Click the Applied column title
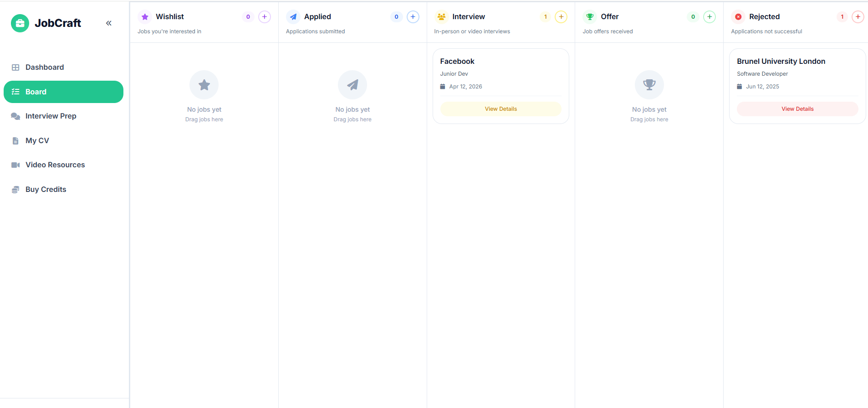The image size is (868, 408). pyautogui.click(x=317, y=16)
